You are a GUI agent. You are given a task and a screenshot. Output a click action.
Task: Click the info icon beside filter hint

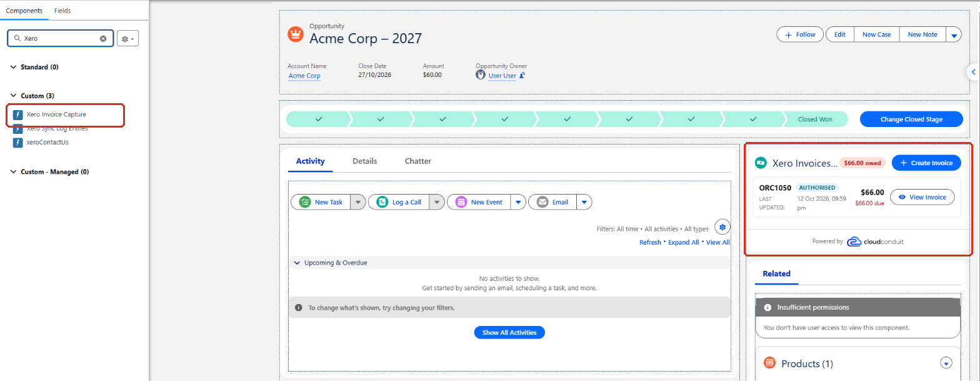click(299, 308)
